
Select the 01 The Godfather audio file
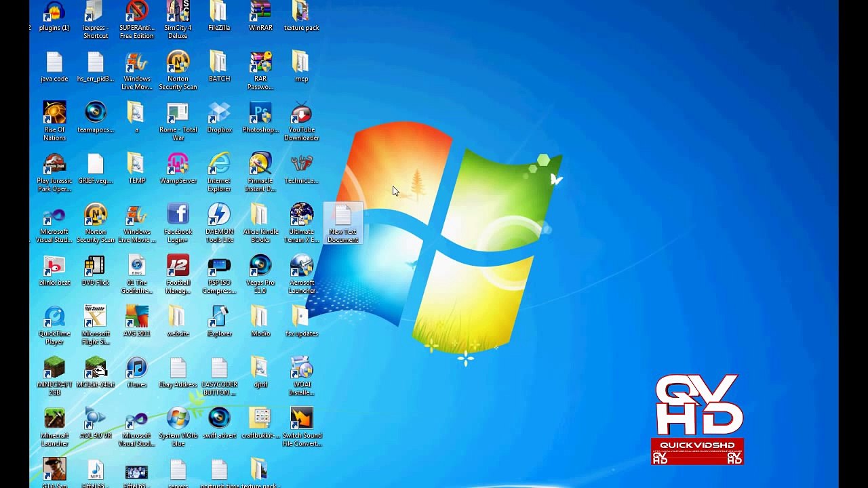point(136,274)
